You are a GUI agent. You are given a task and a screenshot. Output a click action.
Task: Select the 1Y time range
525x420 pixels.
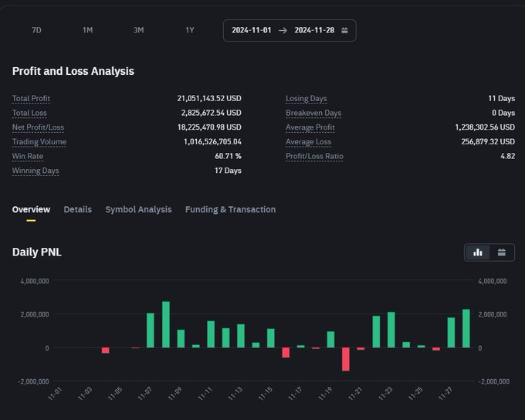pos(189,30)
